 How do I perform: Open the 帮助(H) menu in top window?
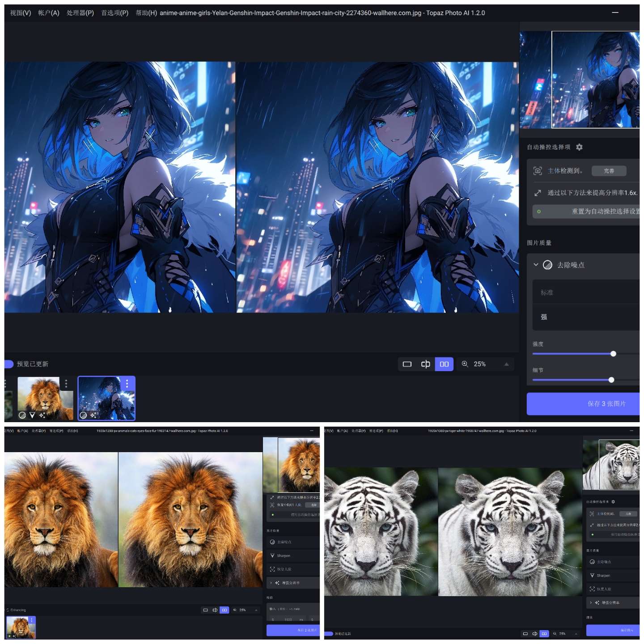tap(146, 13)
